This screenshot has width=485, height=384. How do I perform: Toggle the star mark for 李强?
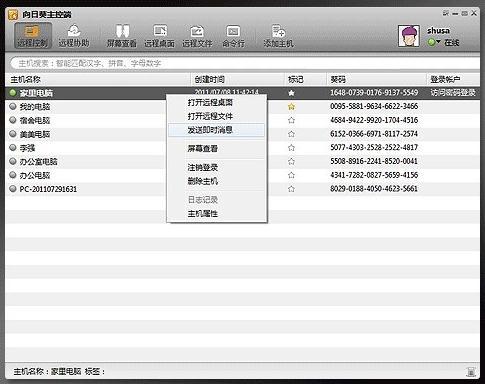tap(291, 147)
